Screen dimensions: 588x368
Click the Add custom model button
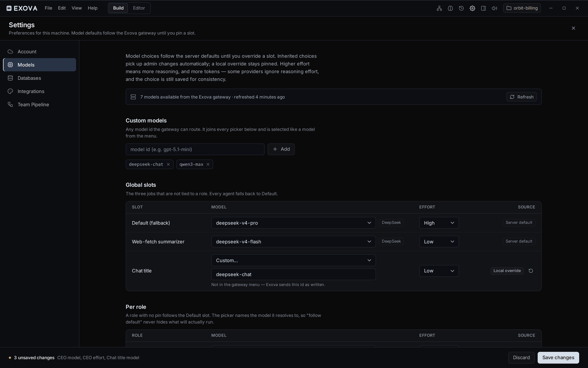tap(281, 149)
